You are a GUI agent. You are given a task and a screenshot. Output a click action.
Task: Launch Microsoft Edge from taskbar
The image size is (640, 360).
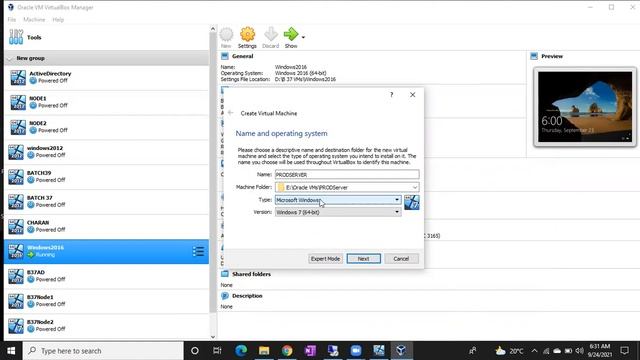tap(241, 351)
